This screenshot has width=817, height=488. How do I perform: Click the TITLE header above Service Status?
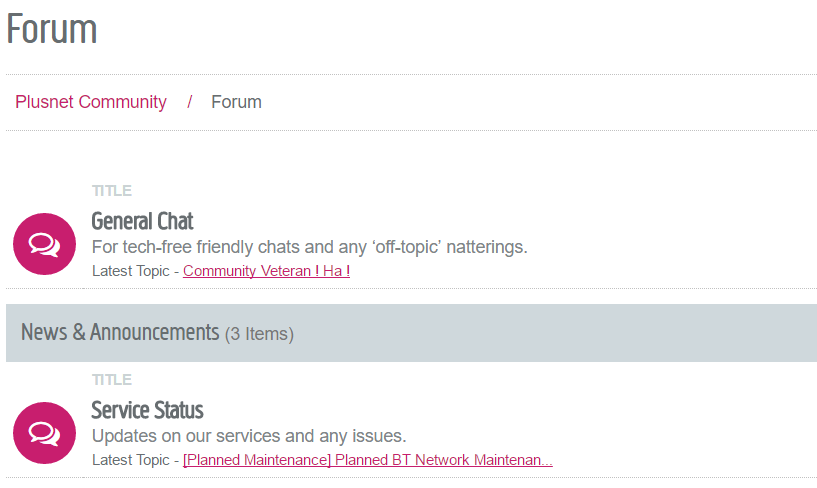coord(112,380)
